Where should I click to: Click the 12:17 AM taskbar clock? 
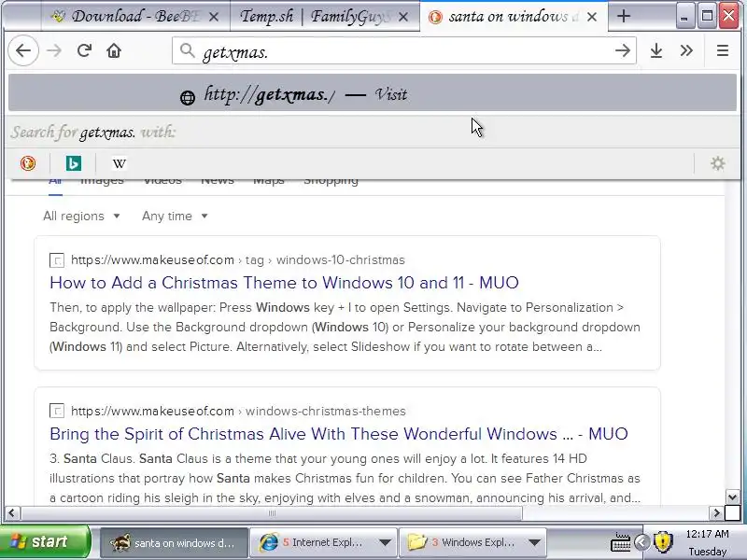click(707, 534)
